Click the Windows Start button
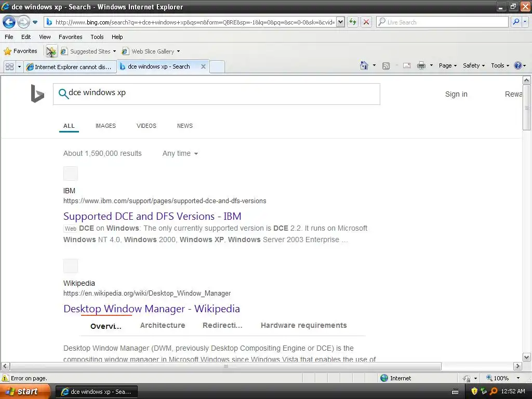This screenshot has width=532, height=399. (24, 391)
